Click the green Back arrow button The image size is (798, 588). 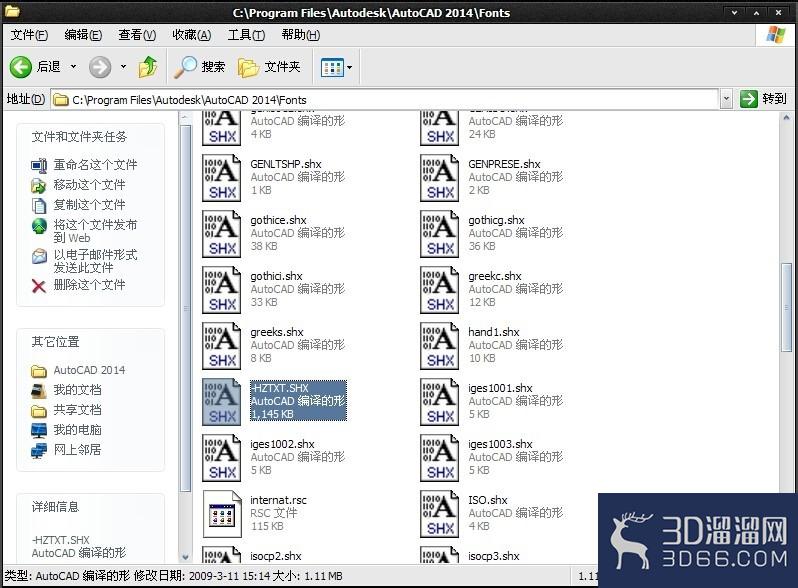point(21,67)
